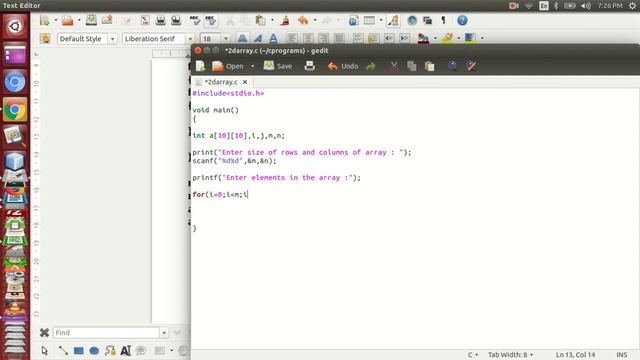Click the Print icon in Writer toolbar

pos(160,20)
